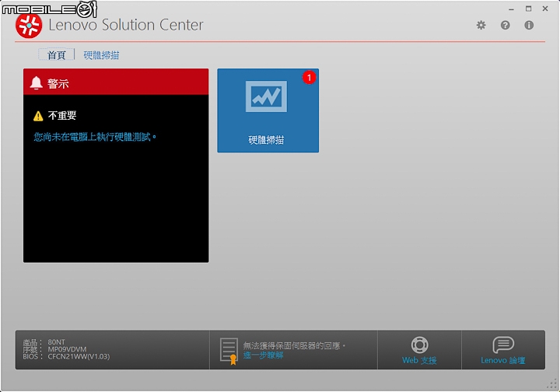
Task: Open the Lenovo 論壇 forum button
Action: click(x=503, y=350)
